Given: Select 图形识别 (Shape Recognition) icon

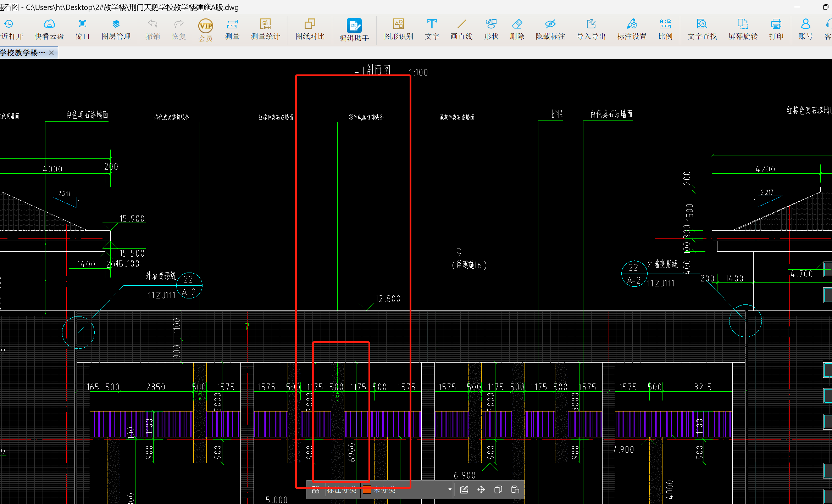Looking at the screenshot, I should tap(398, 24).
